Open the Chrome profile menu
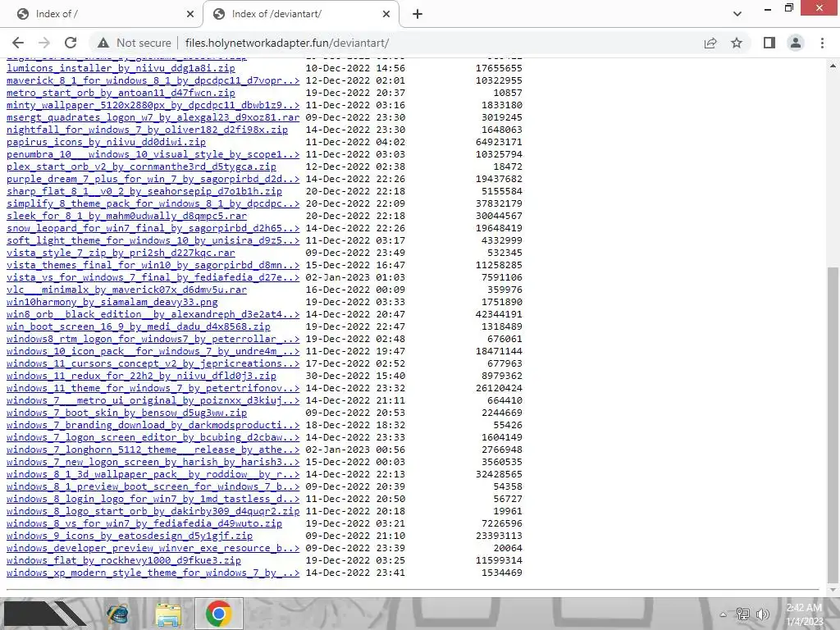Image resolution: width=840 pixels, height=630 pixels. [796, 43]
